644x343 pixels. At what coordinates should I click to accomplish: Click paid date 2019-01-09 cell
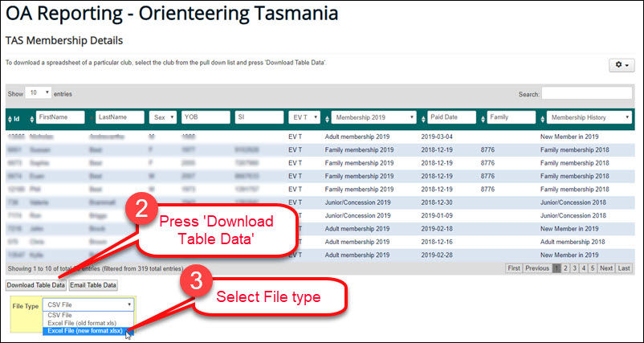click(x=437, y=215)
